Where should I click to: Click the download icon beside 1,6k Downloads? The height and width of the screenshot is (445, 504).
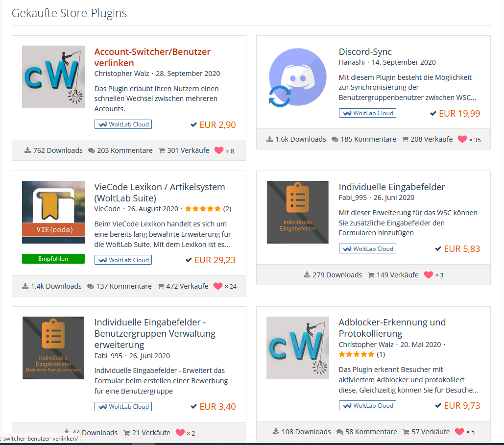tap(269, 139)
